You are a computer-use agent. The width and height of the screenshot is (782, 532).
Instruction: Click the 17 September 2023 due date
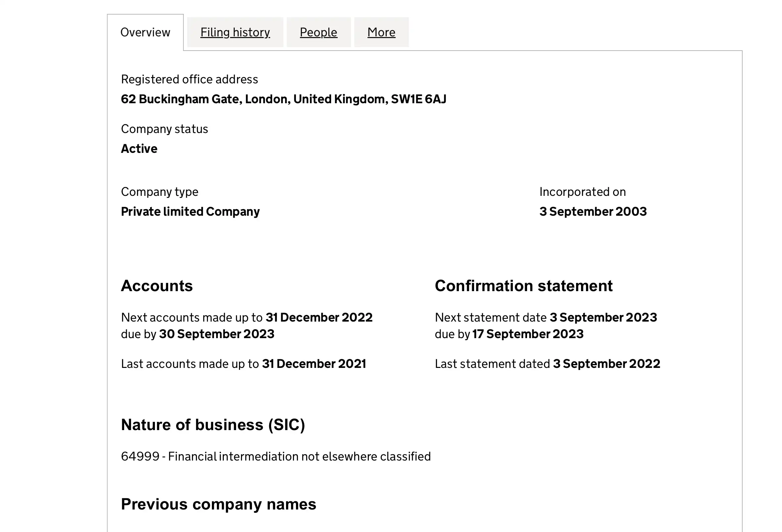click(528, 334)
